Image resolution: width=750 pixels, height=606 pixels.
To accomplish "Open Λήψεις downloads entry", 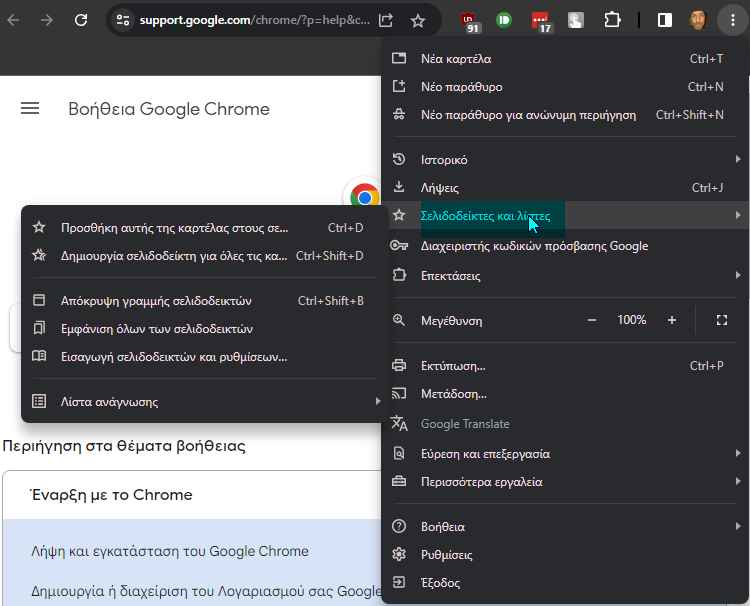I will 565,188.
